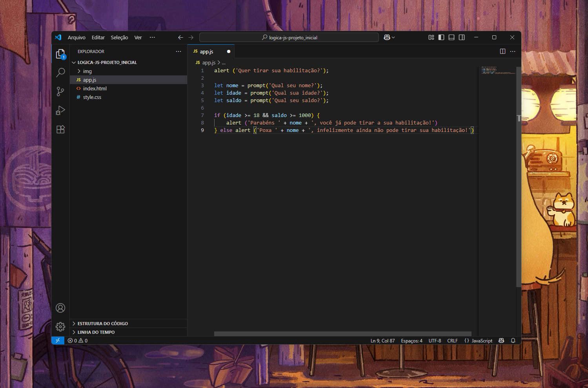This screenshot has width=588, height=388.
Task: Open the Seleção menu
Action: click(119, 37)
